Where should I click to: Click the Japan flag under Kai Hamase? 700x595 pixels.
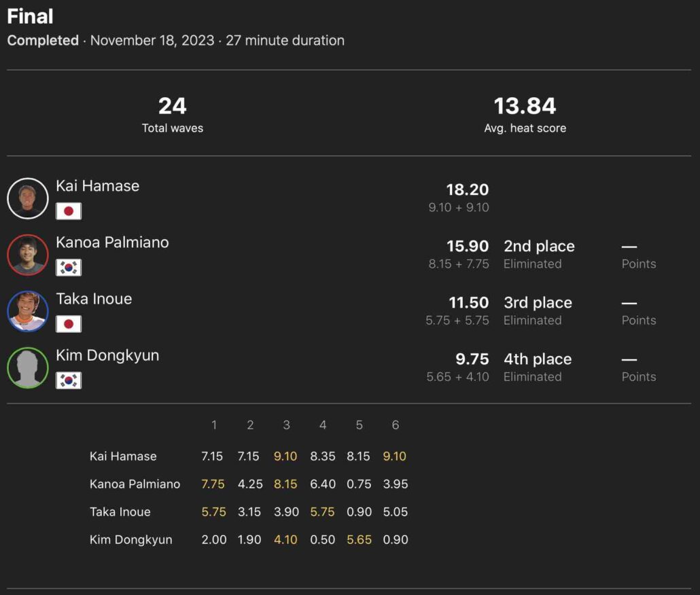point(69,211)
